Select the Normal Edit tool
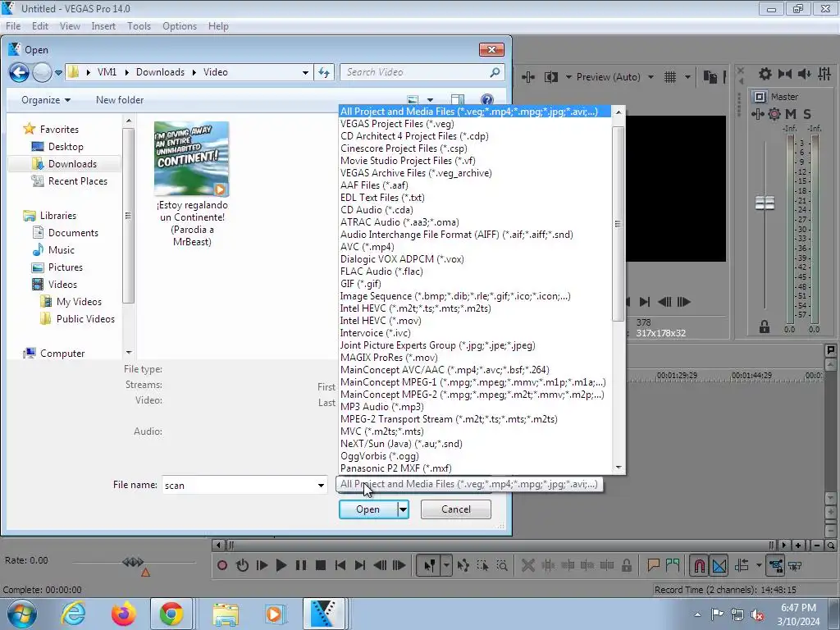The height and width of the screenshot is (630, 840). click(429, 565)
